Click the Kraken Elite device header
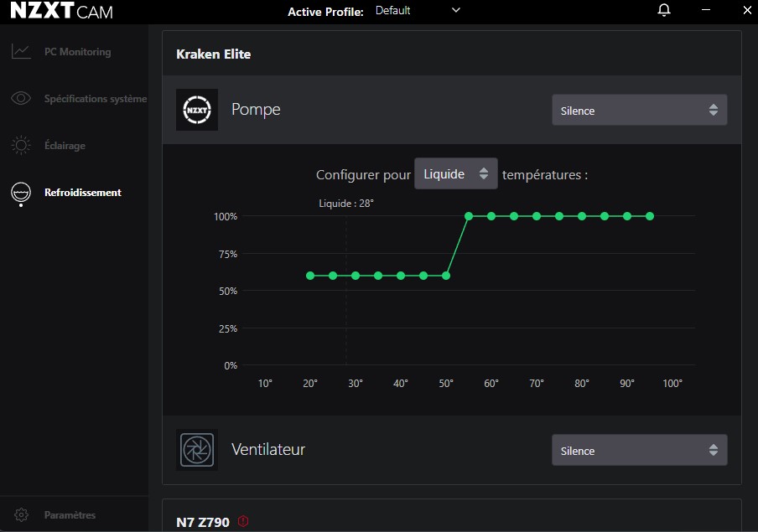The height and width of the screenshot is (532, 758). click(x=214, y=54)
